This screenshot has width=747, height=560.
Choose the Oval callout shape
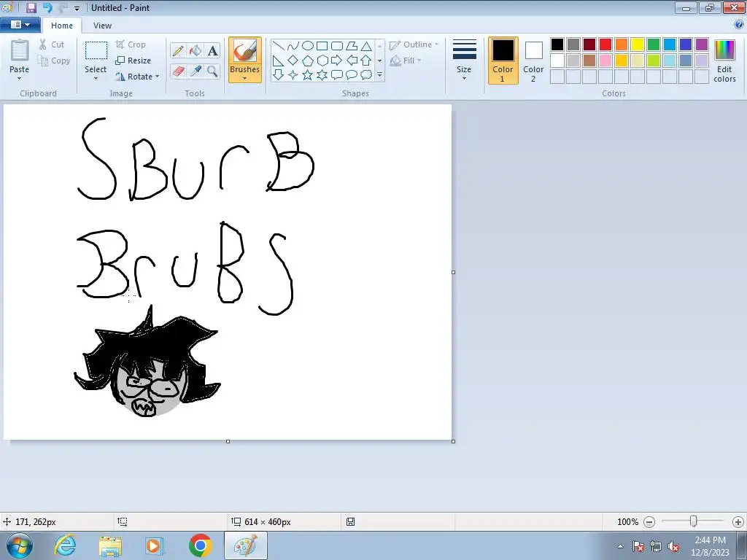(352, 75)
